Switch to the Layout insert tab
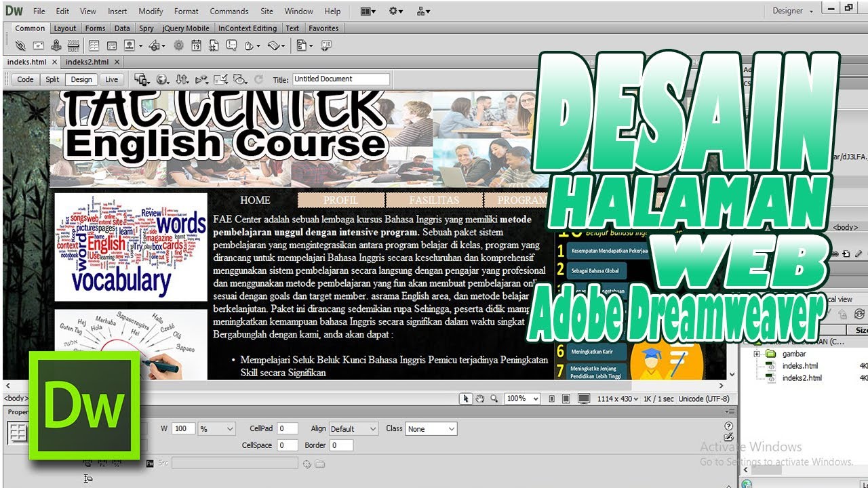 pyautogui.click(x=65, y=28)
